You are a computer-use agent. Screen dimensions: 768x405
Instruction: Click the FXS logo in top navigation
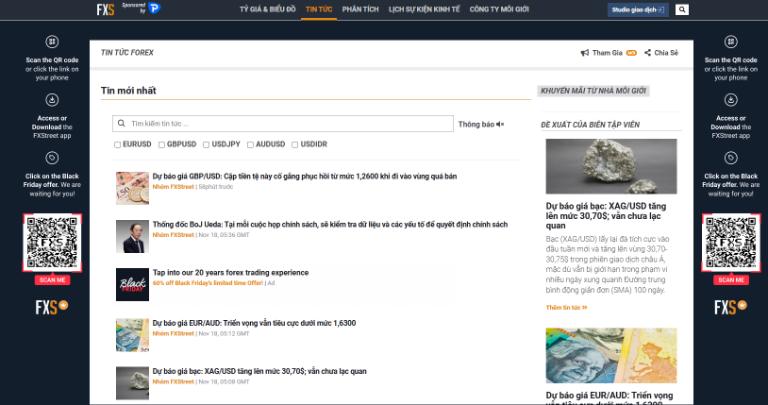pyautogui.click(x=106, y=9)
